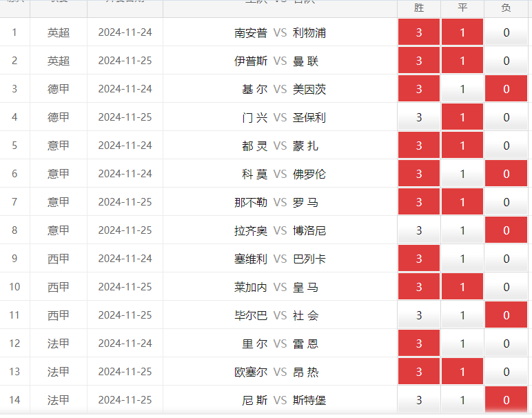
Task: Toggle win 3 for 都灵 VS 蒙扎
Action: (x=419, y=145)
